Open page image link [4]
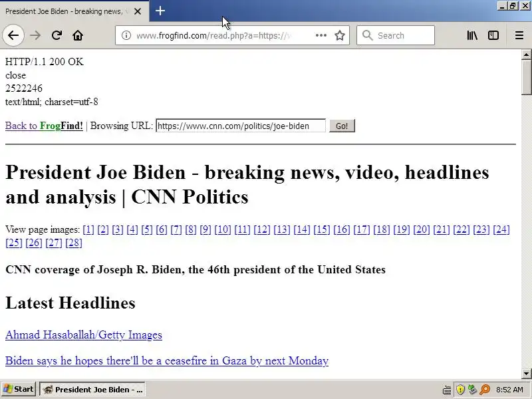Image resolution: width=532 pixels, height=399 pixels. [132, 229]
